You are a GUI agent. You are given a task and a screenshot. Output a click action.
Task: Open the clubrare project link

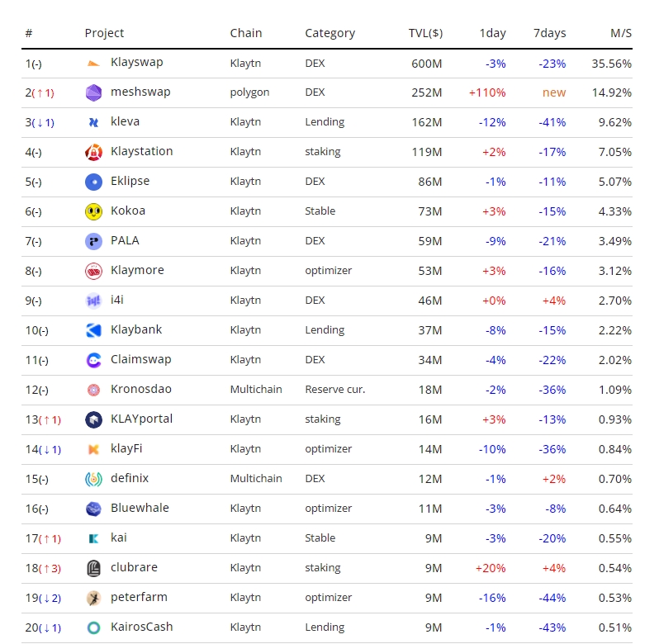point(134,567)
